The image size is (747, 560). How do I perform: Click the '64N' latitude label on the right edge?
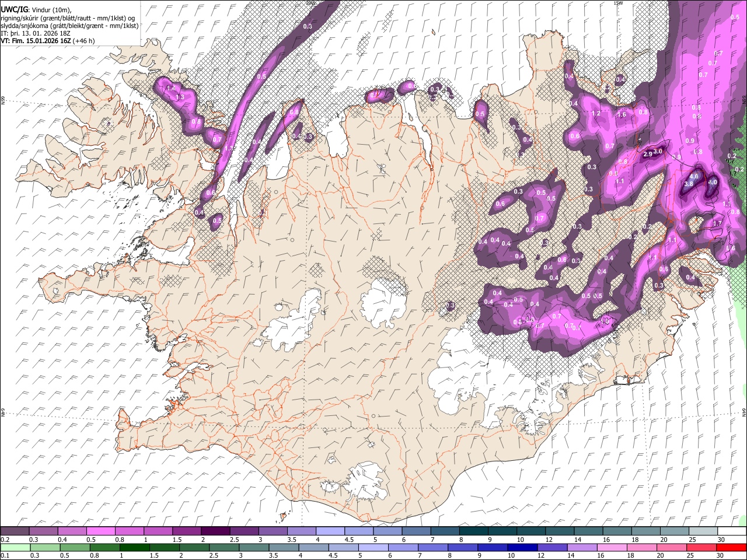click(744, 411)
